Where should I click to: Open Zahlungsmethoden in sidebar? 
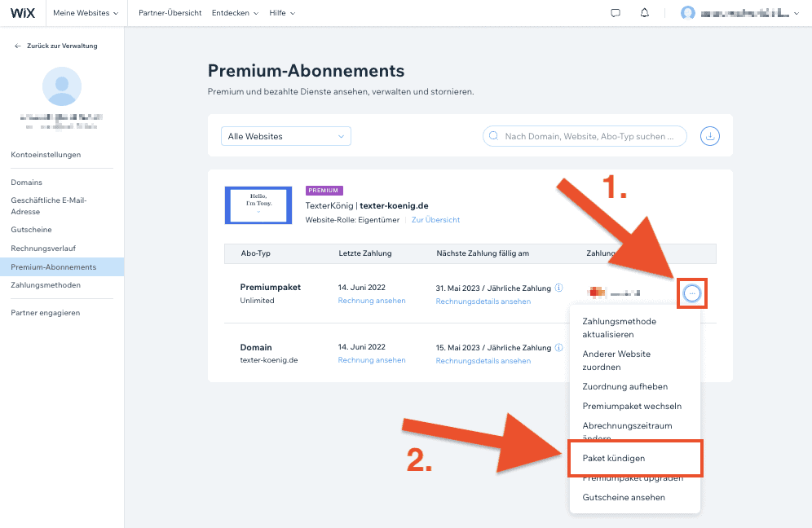click(46, 285)
